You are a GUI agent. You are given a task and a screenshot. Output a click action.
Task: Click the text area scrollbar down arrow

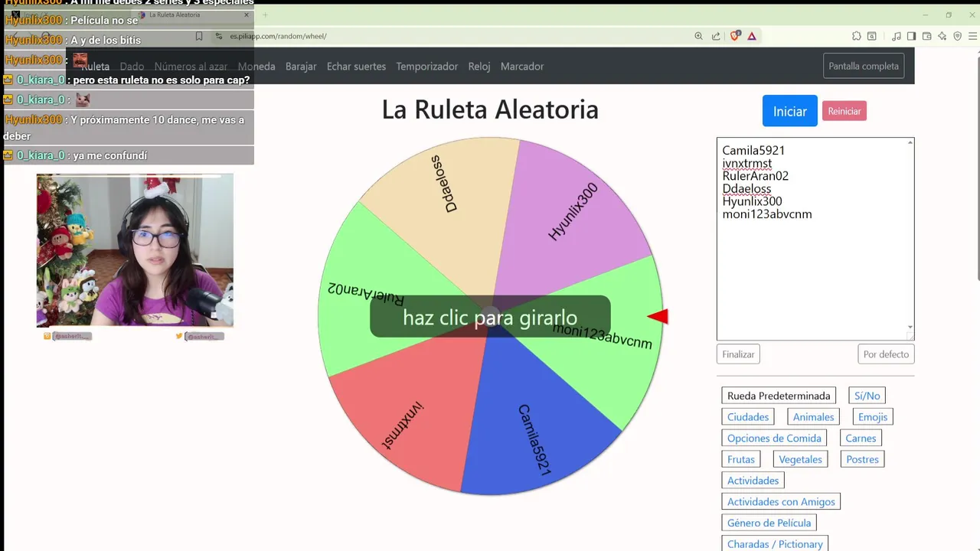click(910, 327)
